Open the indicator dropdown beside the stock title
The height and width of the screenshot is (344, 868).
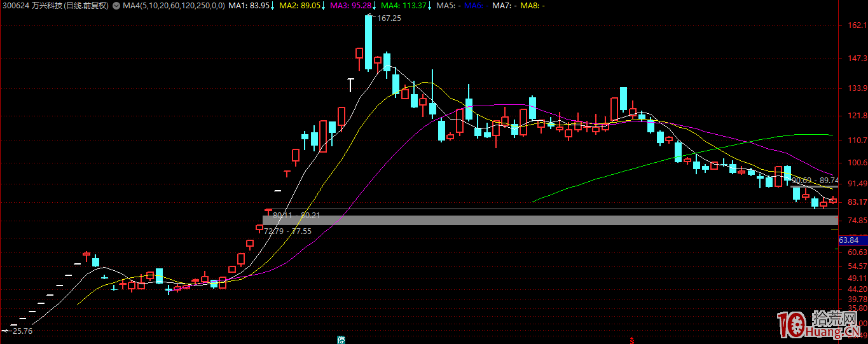(x=115, y=6)
